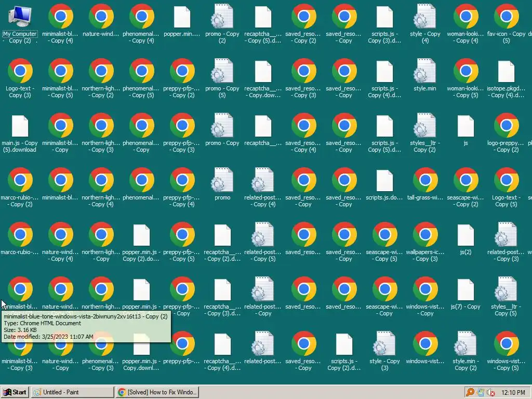Click the orange magnifier tray icon

(x=470, y=392)
